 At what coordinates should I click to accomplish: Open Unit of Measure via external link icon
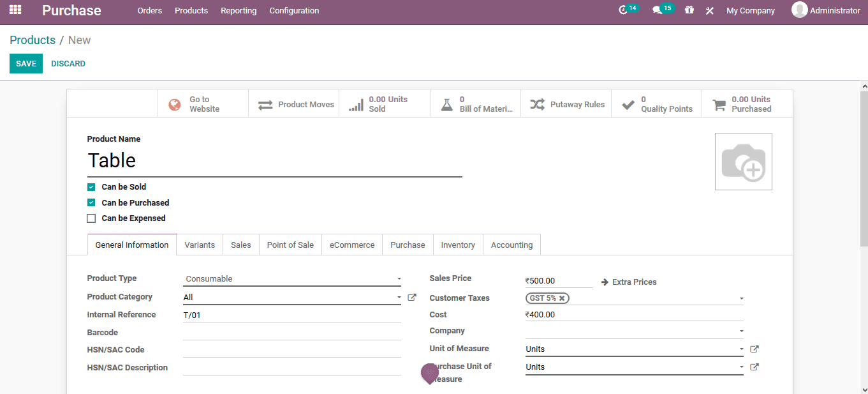click(754, 349)
